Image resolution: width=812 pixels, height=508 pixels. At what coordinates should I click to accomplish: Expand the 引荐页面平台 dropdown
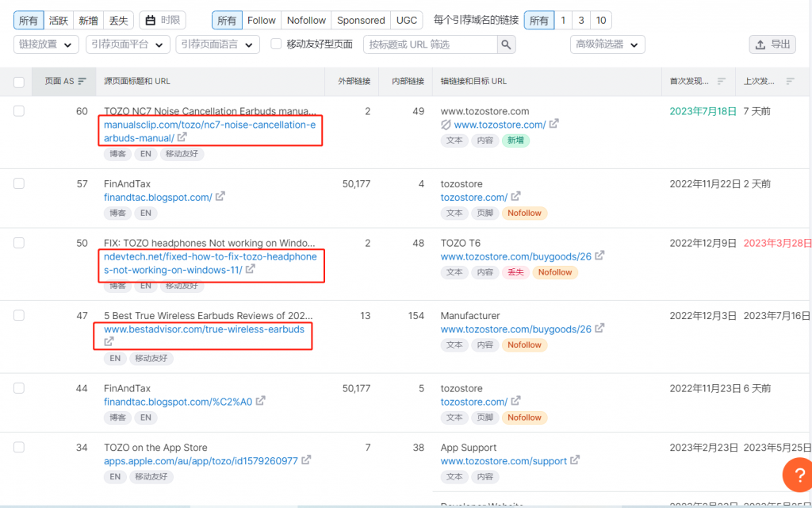click(128, 44)
